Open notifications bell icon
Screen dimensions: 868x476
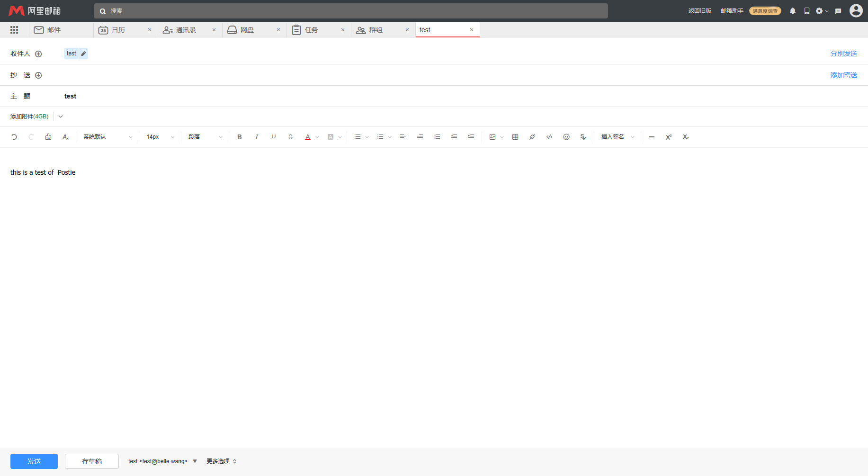793,11
